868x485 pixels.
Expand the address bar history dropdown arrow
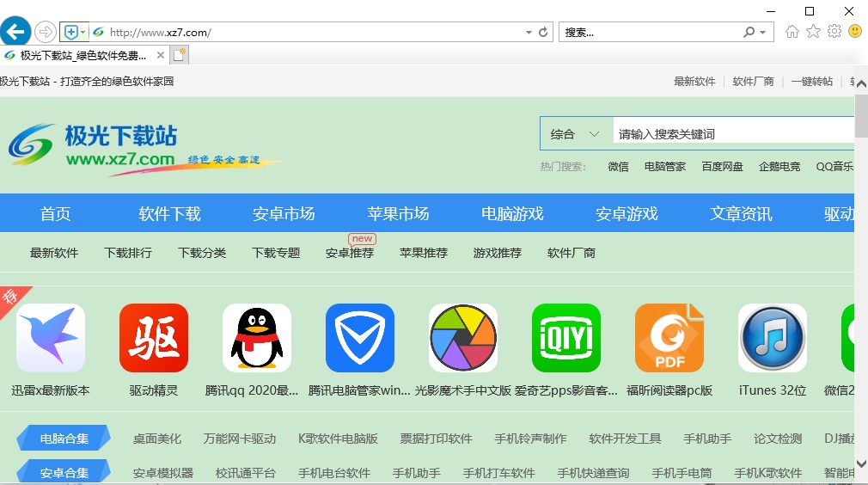click(x=529, y=33)
